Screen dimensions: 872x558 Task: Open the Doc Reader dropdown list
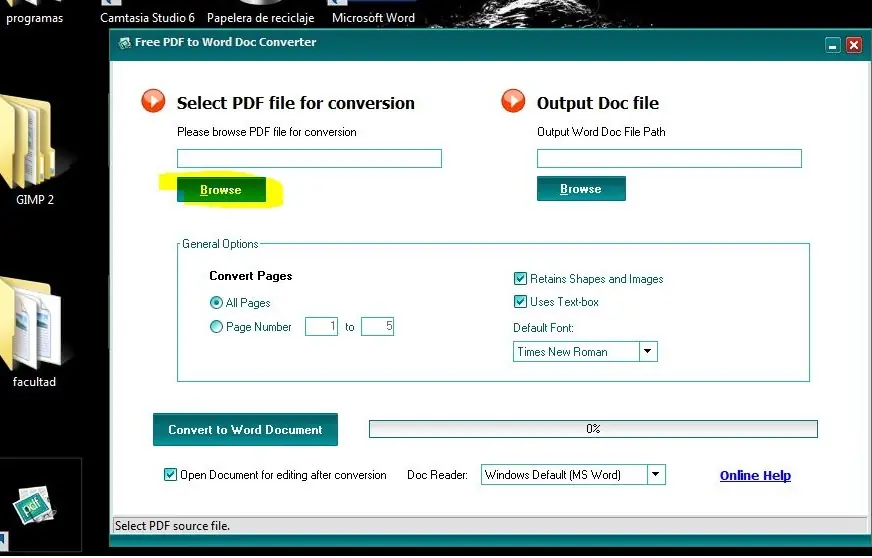tap(656, 475)
